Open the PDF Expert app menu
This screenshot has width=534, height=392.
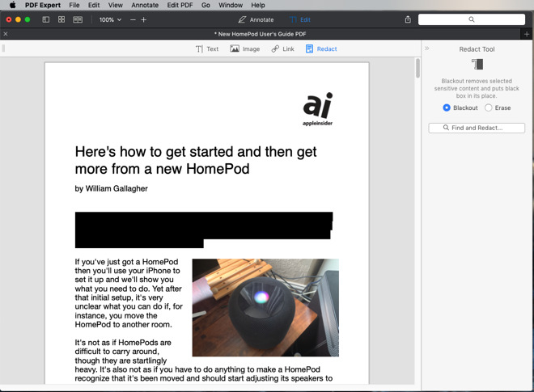coord(43,5)
